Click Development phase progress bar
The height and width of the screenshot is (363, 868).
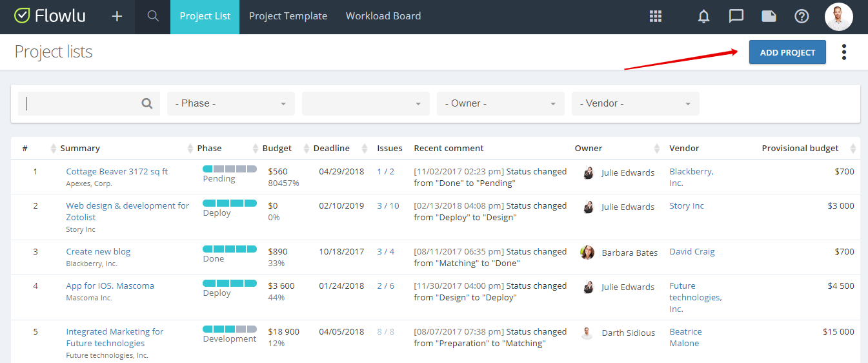click(x=230, y=329)
